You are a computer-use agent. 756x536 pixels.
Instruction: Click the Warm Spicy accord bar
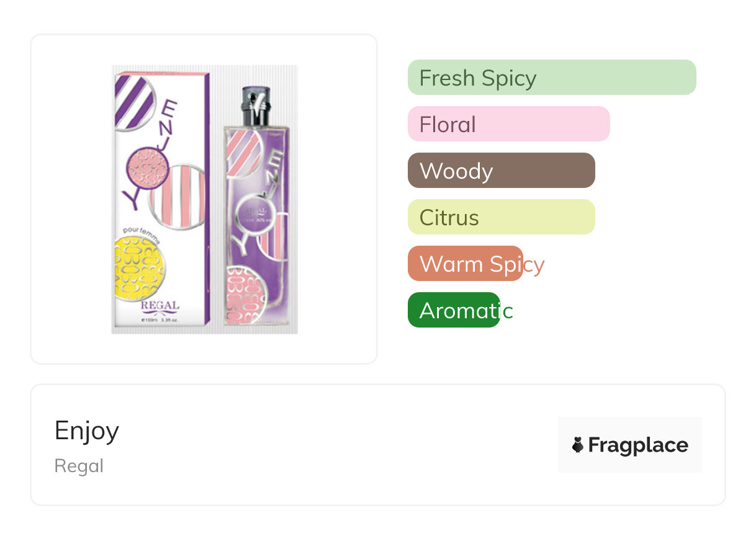[x=466, y=264]
